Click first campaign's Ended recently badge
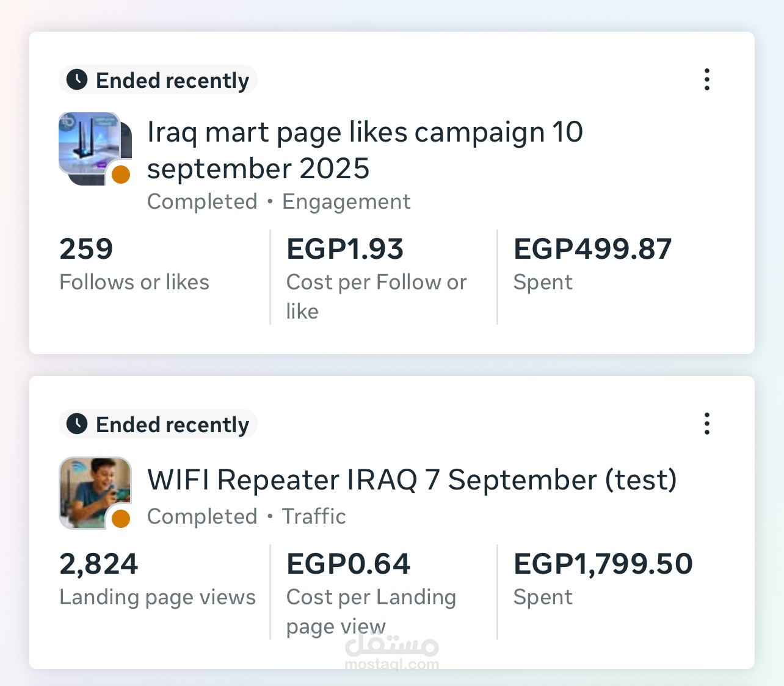This screenshot has width=784, height=686. (158, 80)
